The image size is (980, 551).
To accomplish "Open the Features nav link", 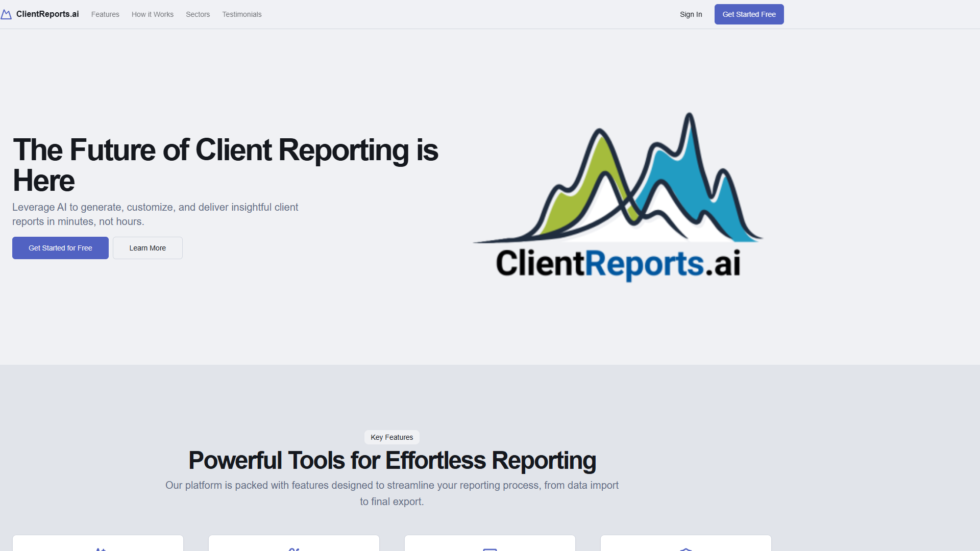I will point(105,14).
